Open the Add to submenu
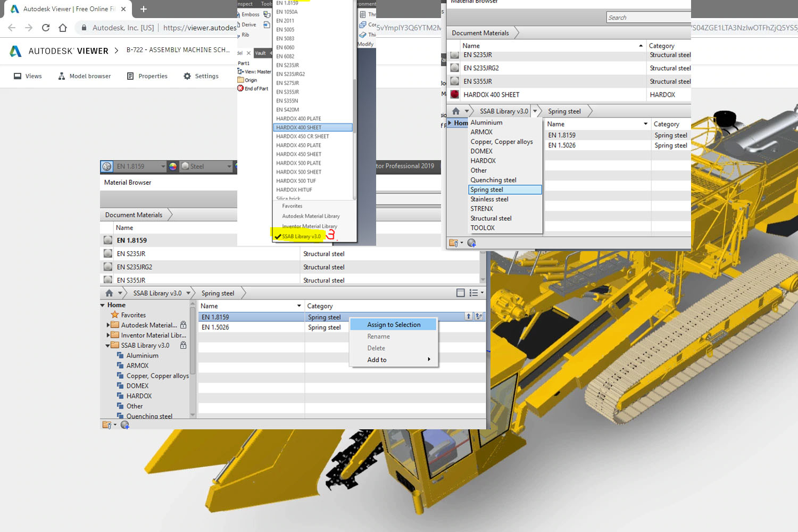Viewport: 798px width, 532px height. [x=398, y=360]
